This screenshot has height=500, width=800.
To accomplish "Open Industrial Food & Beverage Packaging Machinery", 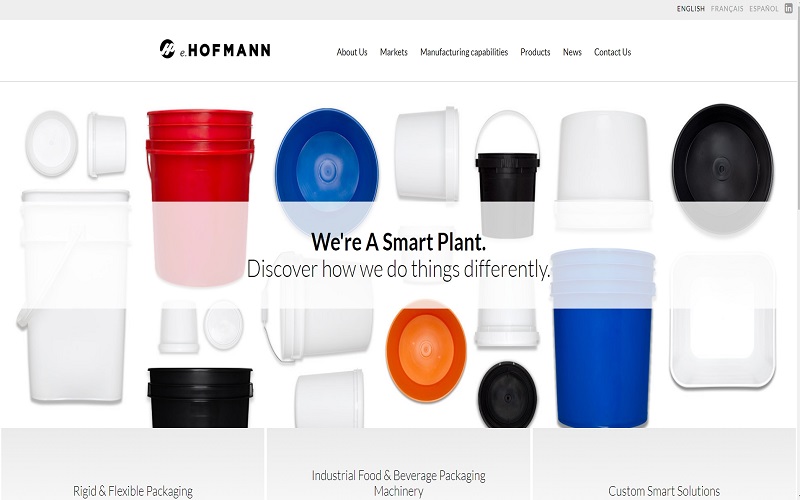I will click(398, 464).
